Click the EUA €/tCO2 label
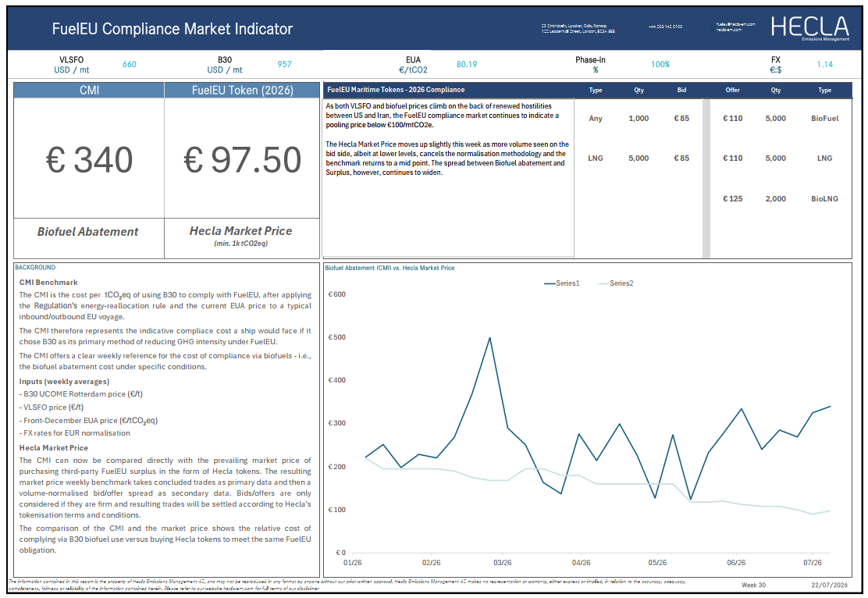868x598 pixels. (414, 65)
